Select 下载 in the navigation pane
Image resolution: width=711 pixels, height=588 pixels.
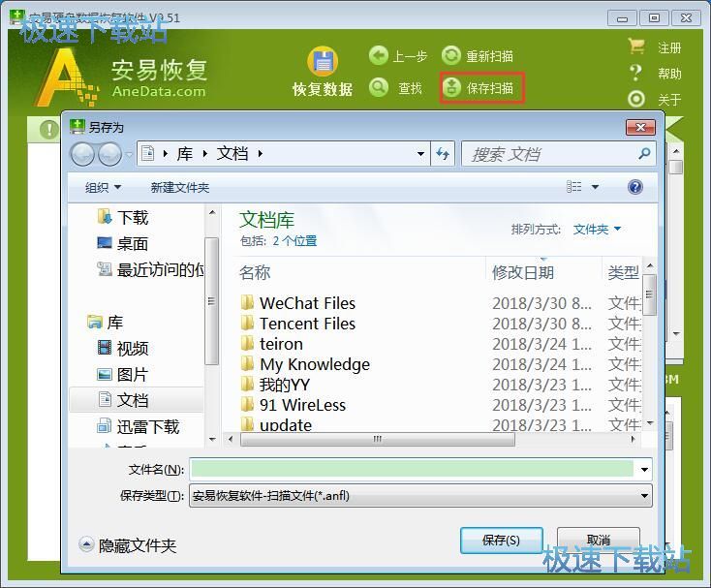point(123,217)
